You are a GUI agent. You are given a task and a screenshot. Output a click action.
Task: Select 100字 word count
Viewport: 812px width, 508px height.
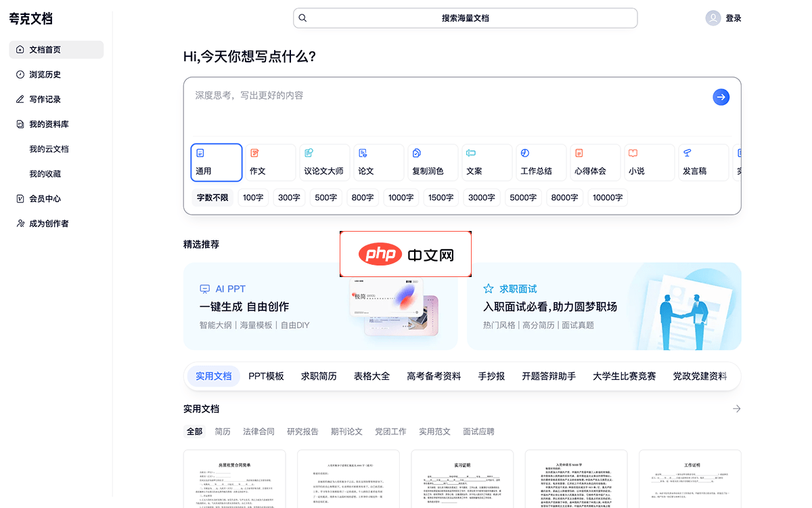253,198
